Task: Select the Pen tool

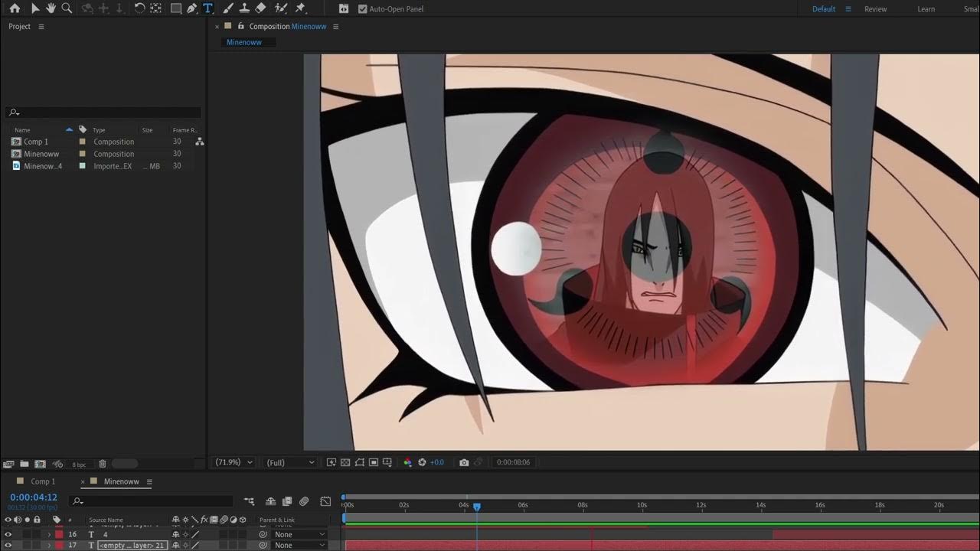Action: tap(191, 8)
